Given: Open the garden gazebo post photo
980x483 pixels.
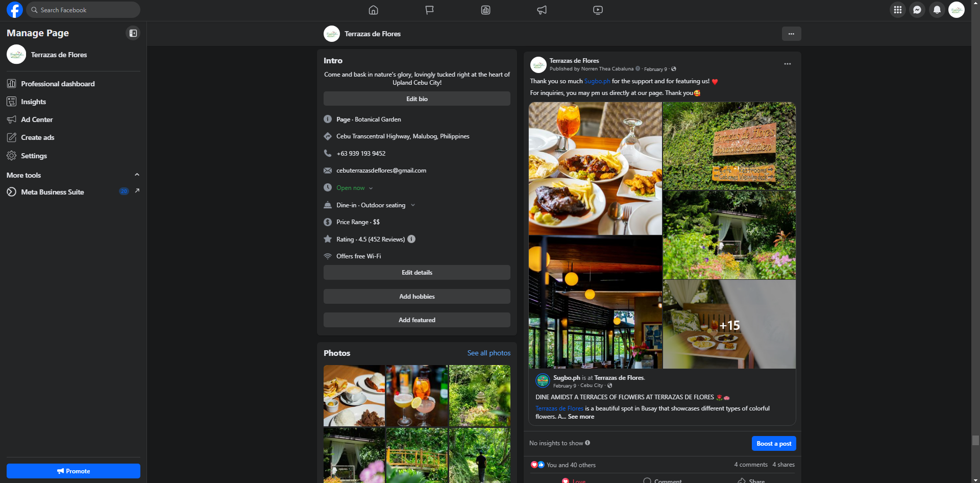Looking at the screenshot, I should tap(729, 235).
